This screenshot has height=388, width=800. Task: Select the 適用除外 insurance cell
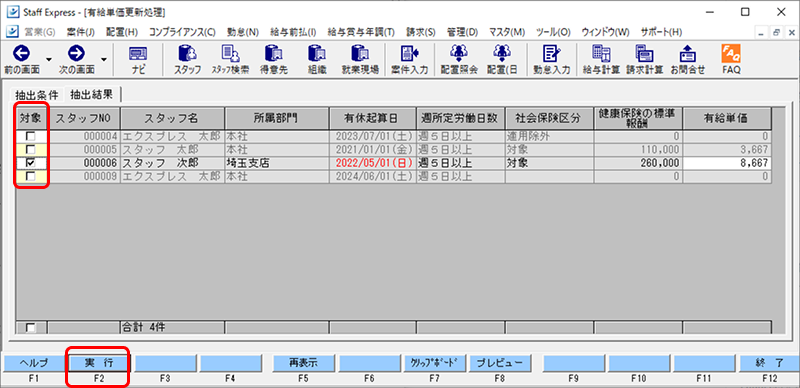549,137
